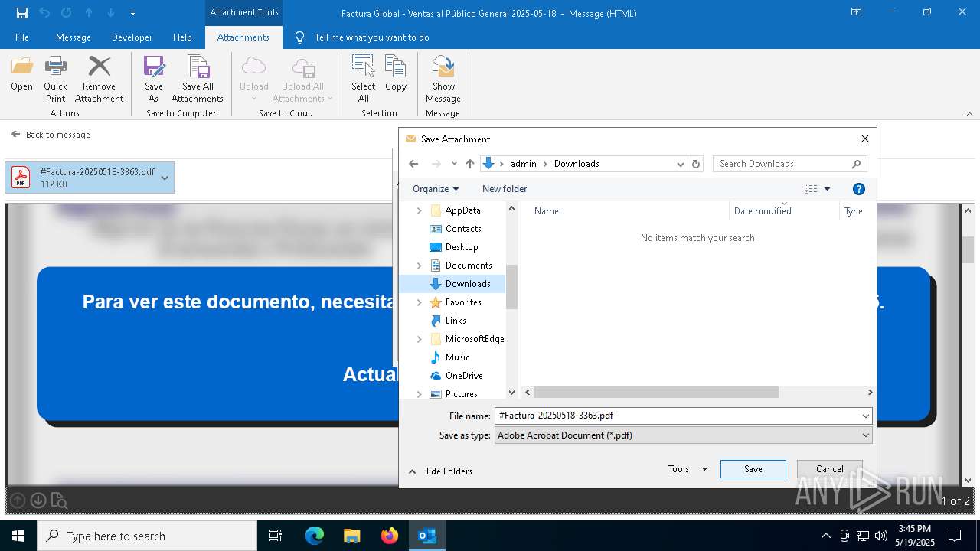Click Tell me what you want to do
This screenshot has width=980, height=551.
(x=371, y=37)
